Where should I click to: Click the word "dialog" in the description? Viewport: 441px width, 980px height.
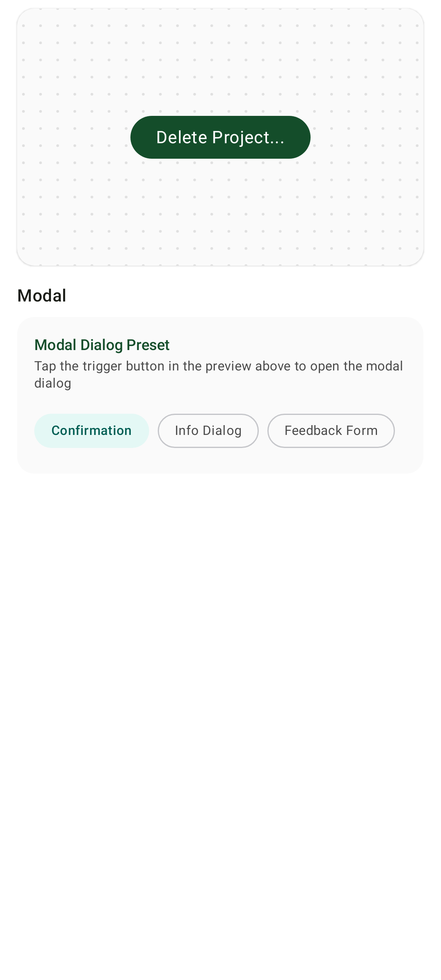[53, 384]
